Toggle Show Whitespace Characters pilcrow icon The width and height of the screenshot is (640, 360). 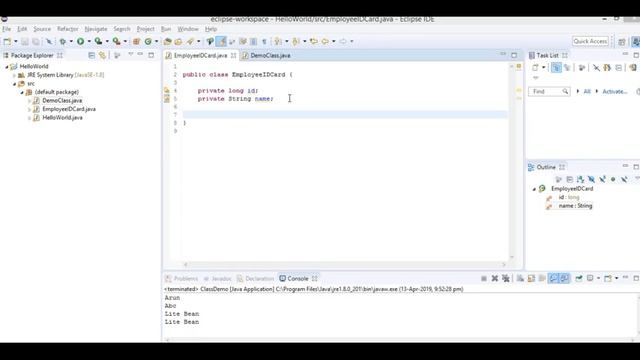[264, 41]
